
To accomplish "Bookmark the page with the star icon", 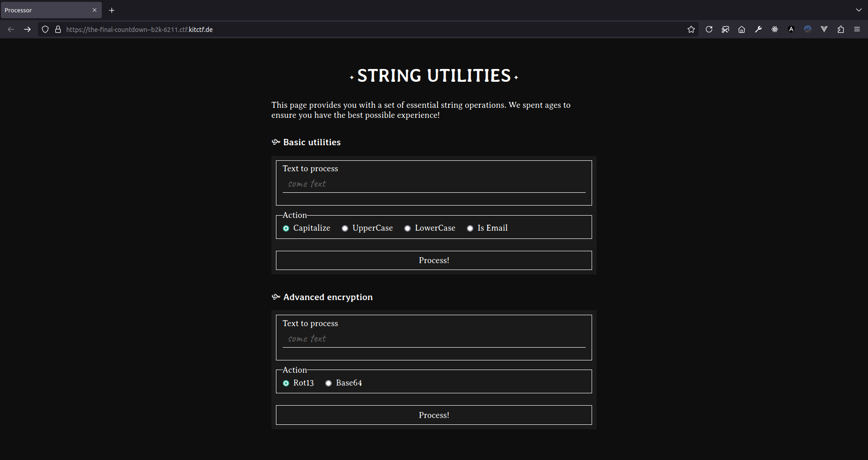I will click(691, 29).
